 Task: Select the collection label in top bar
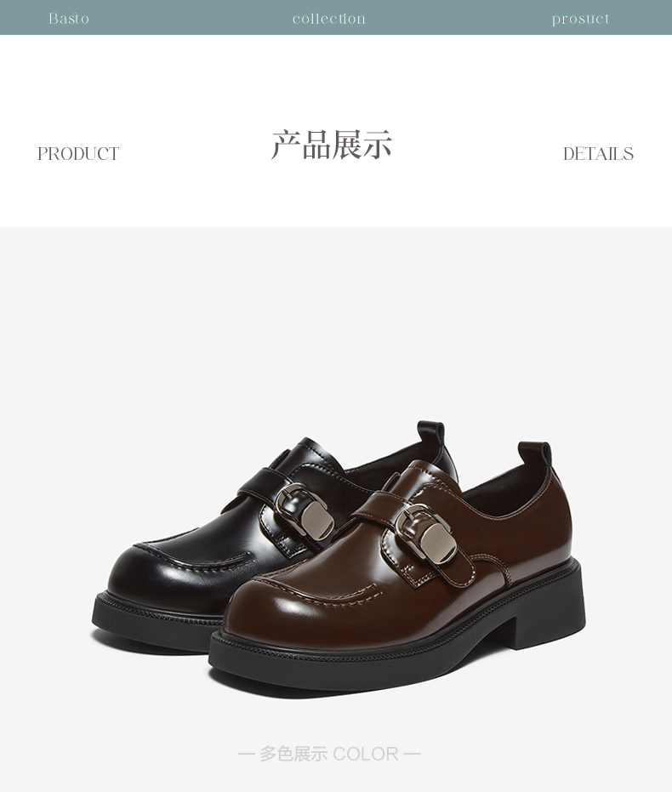[328, 19]
